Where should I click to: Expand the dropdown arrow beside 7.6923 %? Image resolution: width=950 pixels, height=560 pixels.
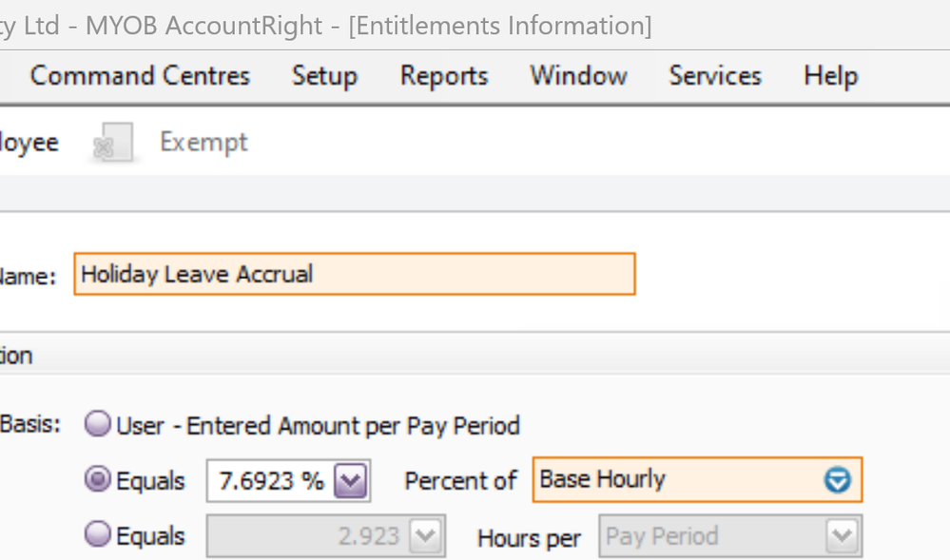coord(351,481)
